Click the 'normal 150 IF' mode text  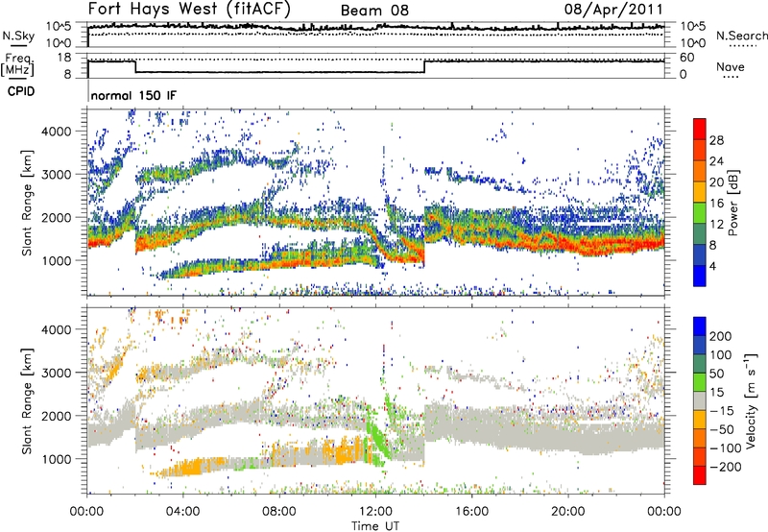[x=133, y=95]
